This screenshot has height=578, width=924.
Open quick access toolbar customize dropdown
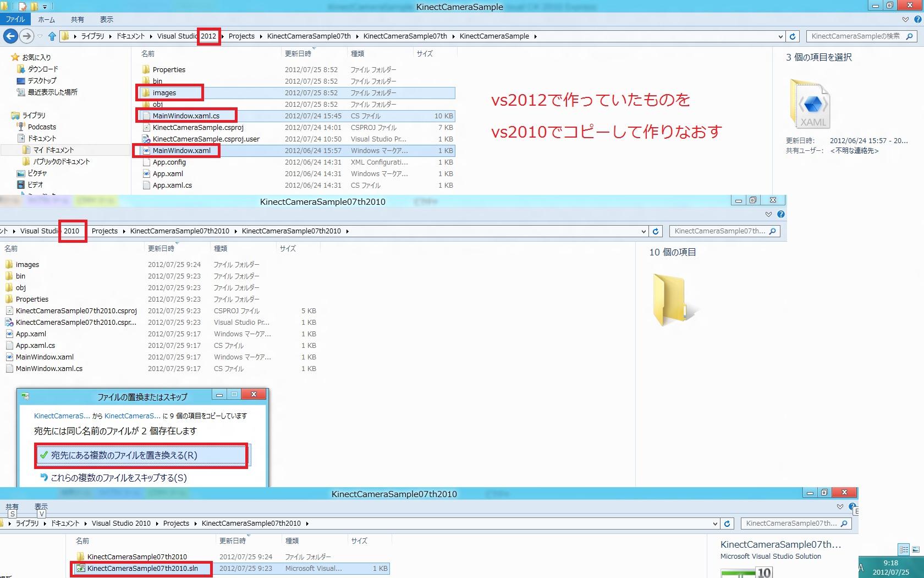tap(45, 7)
